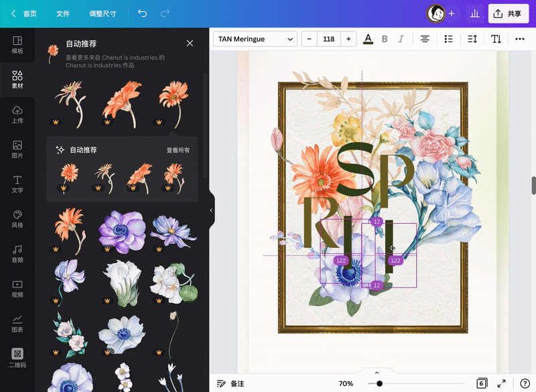Collapse the side panel with arrow handle
This screenshot has height=392, width=536.
pos(211,210)
